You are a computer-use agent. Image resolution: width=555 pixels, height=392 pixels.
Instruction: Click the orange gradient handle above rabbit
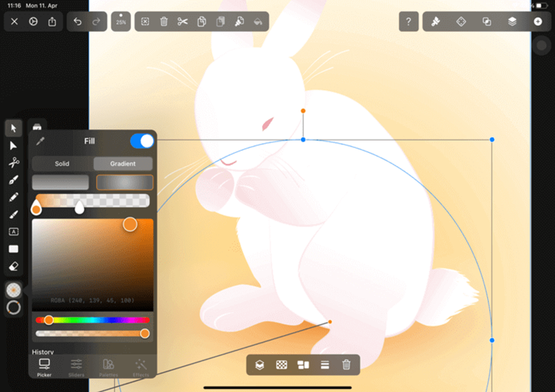[303, 111]
